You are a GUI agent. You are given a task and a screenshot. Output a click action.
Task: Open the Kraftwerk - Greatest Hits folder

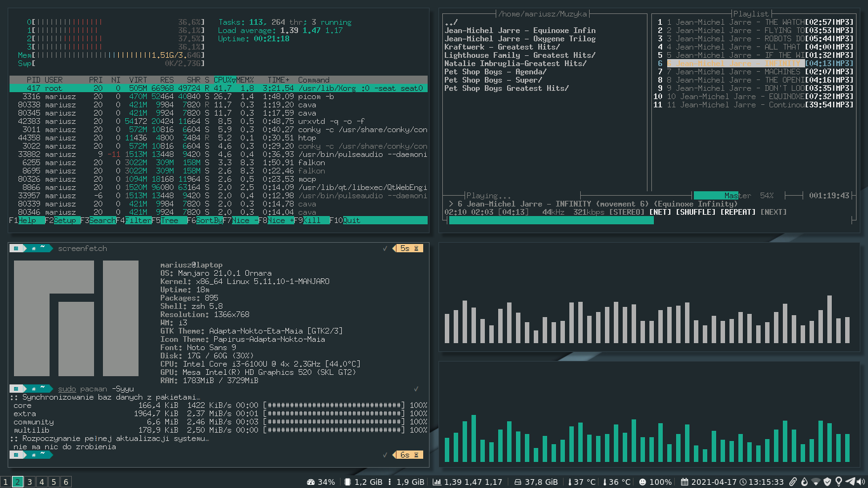pyautogui.click(x=502, y=46)
